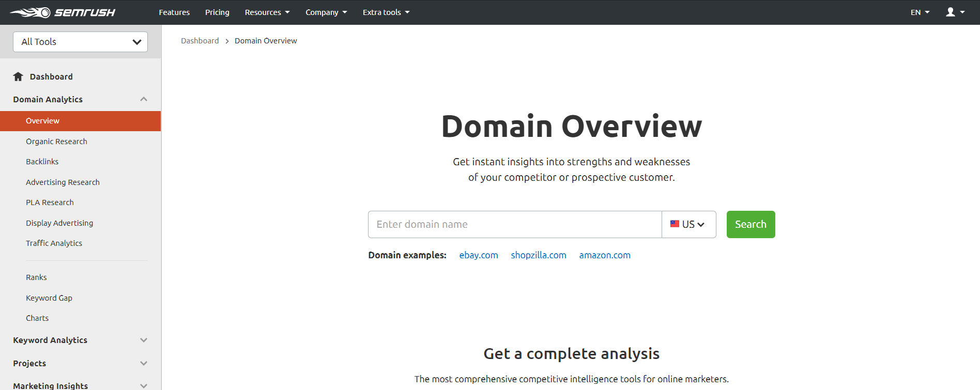Open Charts in the sidebar
This screenshot has height=390, width=980.
pyautogui.click(x=37, y=318)
